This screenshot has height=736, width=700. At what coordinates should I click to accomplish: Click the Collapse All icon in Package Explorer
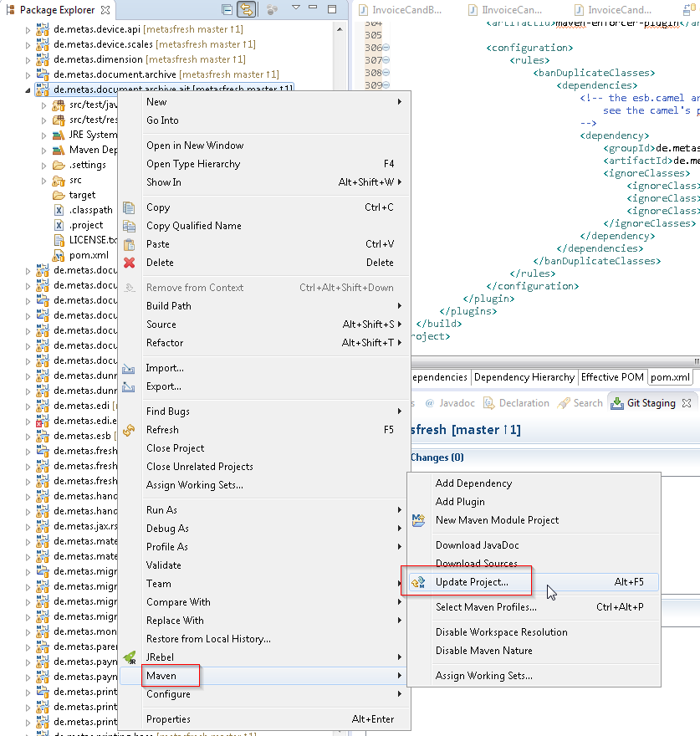click(227, 9)
